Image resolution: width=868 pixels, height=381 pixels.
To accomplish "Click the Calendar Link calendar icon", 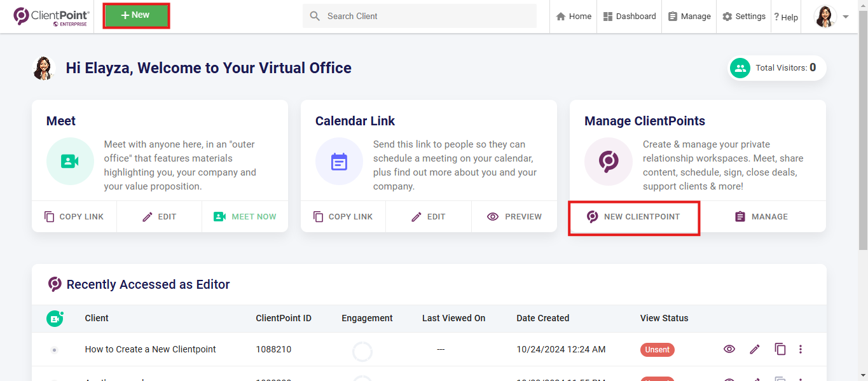I will (x=339, y=162).
